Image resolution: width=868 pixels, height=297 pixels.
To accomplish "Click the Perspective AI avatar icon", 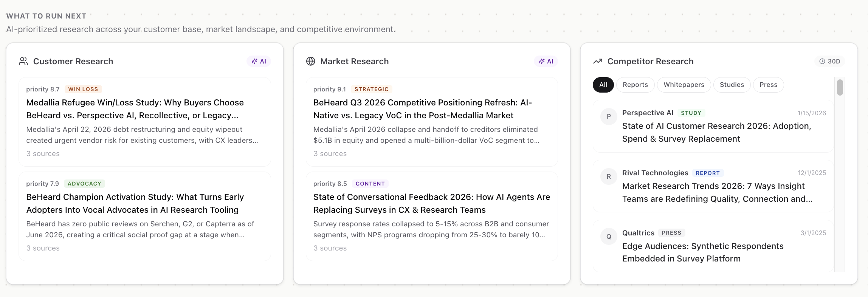I will [x=609, y=116].
